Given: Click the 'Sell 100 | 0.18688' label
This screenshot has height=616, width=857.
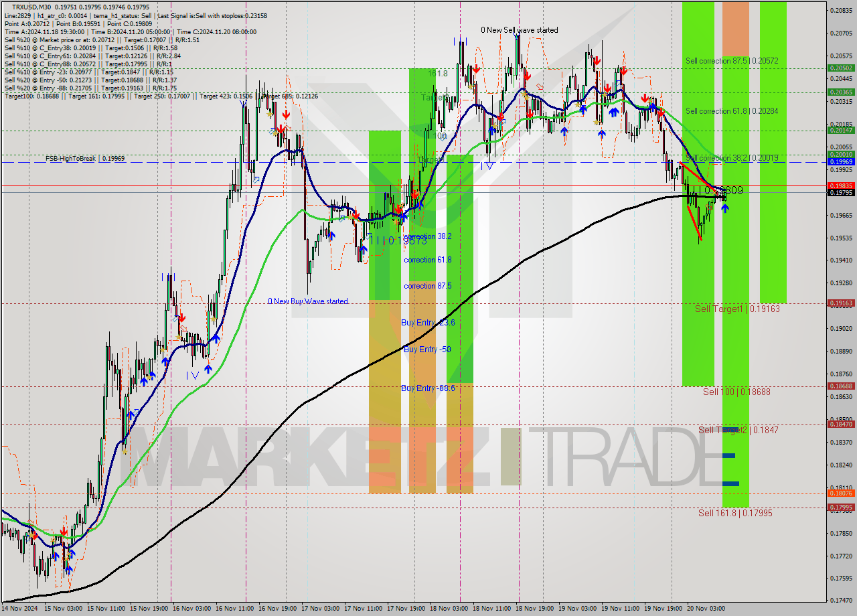Looking at the screenshot, I should tap(736, 392).
